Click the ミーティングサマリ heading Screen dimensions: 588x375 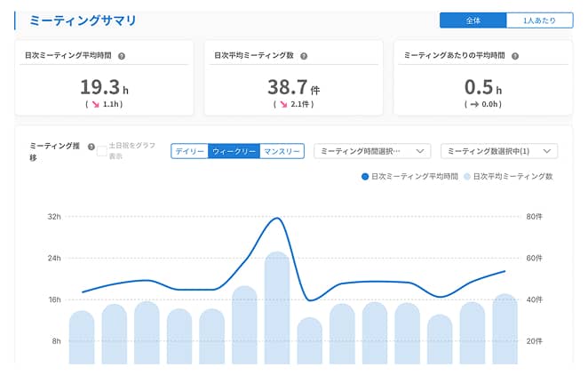click(x=83, y=20)
